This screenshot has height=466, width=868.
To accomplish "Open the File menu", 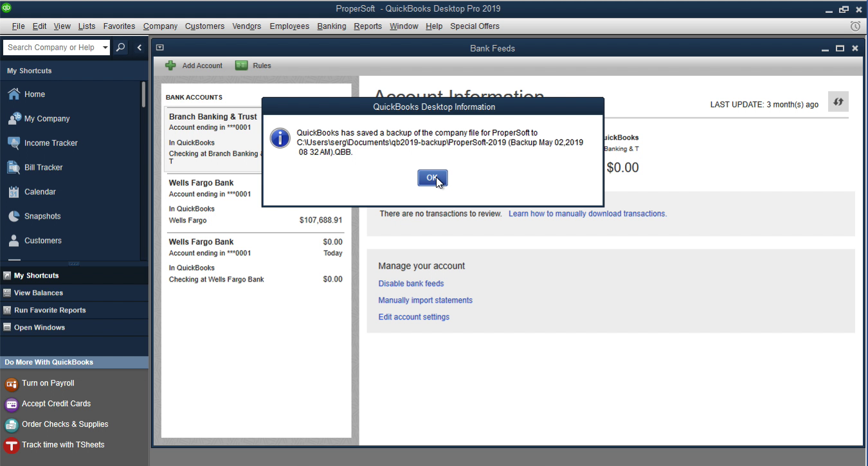I will 18,26.
